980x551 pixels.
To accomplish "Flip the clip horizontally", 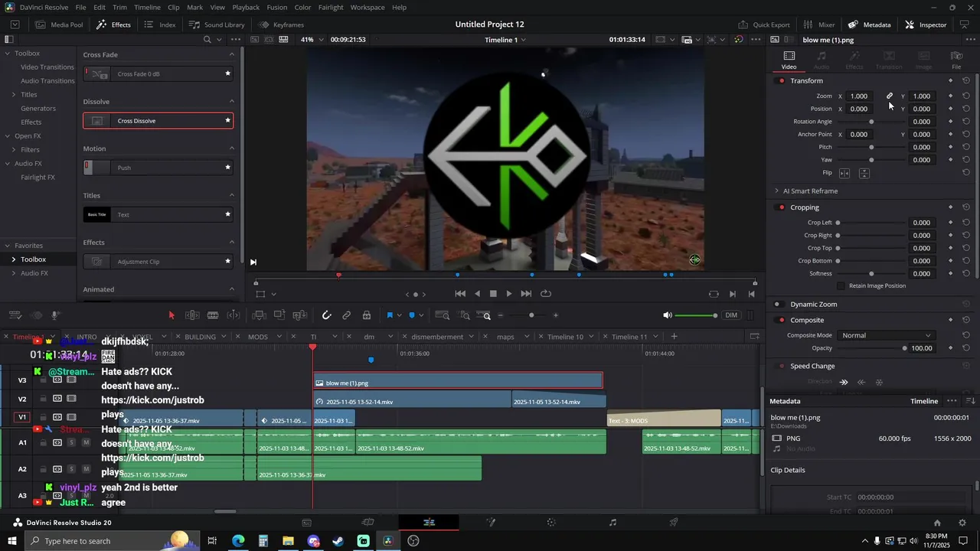I will pos(844,173).
